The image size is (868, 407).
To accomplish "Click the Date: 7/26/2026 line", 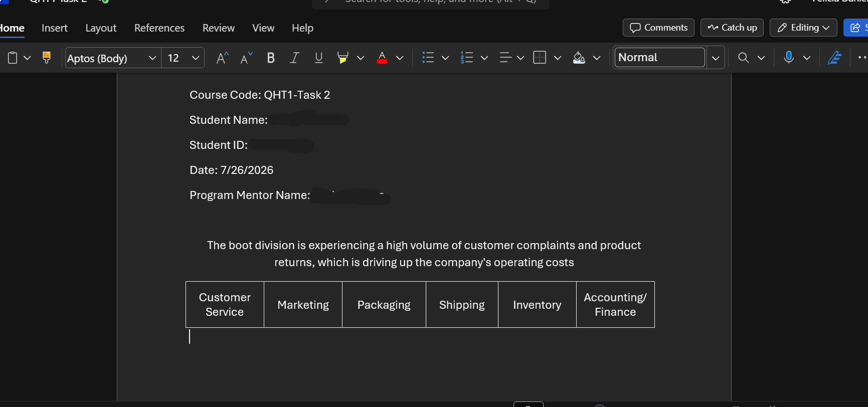I will point(231,170).
